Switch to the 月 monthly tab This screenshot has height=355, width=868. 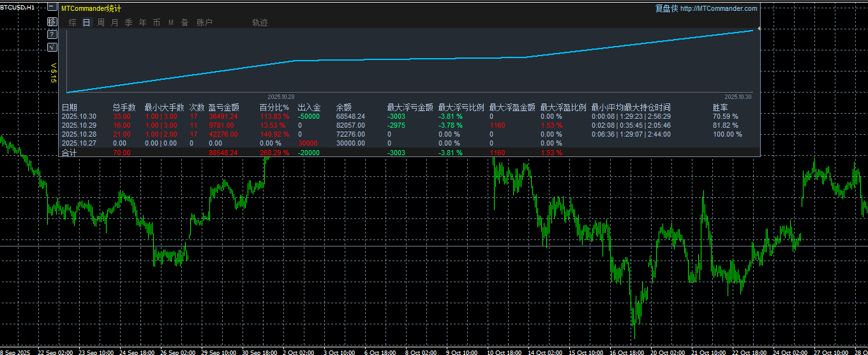(114, 22)
